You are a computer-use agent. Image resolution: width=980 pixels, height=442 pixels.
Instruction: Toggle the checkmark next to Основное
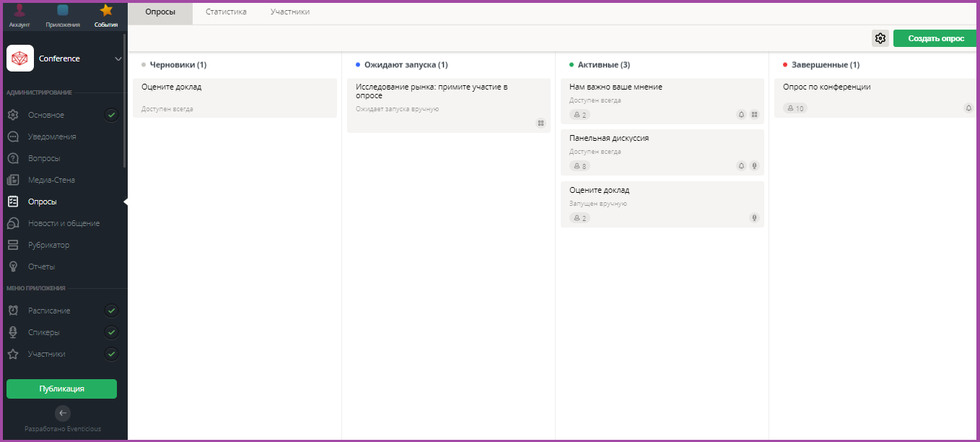[111, 115]
